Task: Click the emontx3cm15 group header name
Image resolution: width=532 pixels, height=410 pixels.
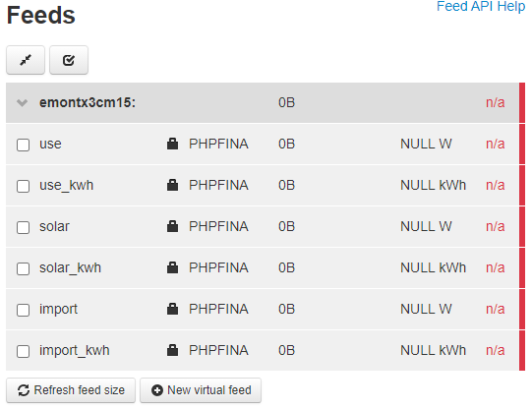Action: (88, 102)
